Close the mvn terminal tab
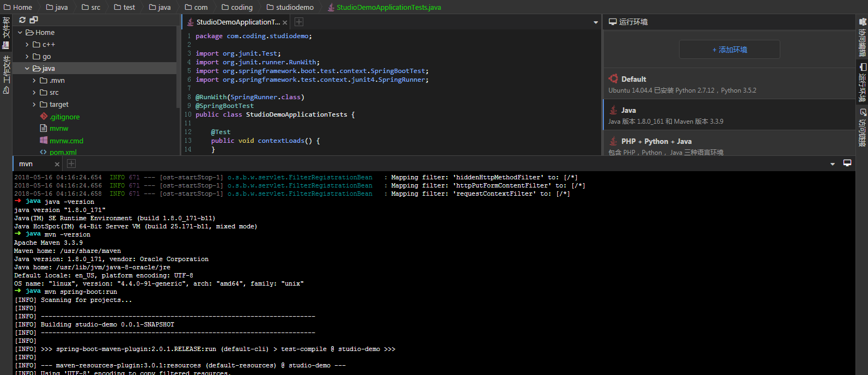Viewport: 868px width, 375px height. coord(57,164)
